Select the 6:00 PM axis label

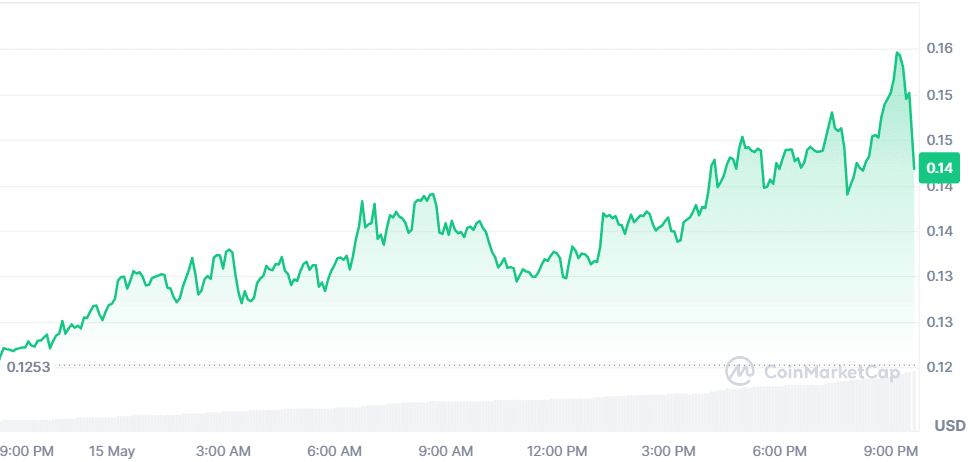[779, 451]
